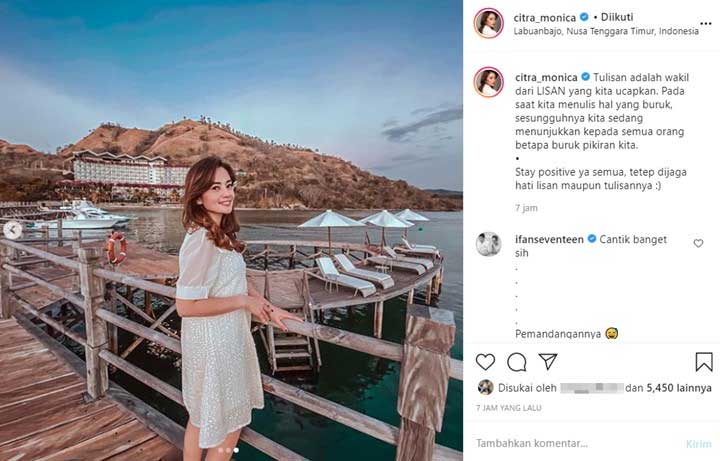
Task: Click the carousel dots indicator below photo
Action: [x=230, y=450]
